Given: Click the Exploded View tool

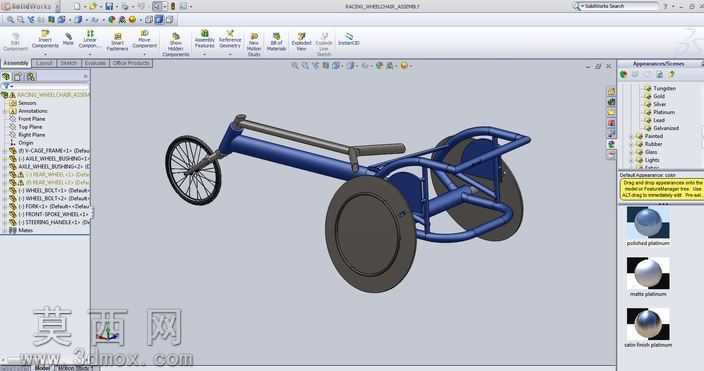Looking at the screenshot, I should [x=301, y=42].
